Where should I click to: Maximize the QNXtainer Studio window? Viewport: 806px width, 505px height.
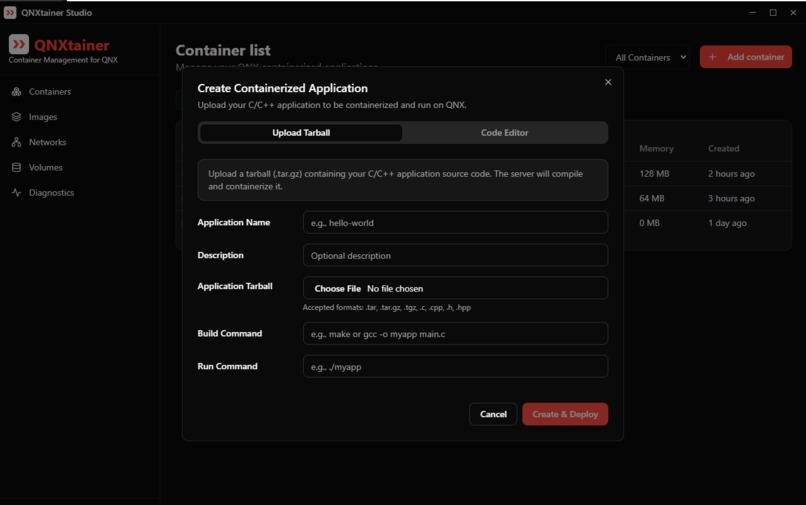coord(773,12)
